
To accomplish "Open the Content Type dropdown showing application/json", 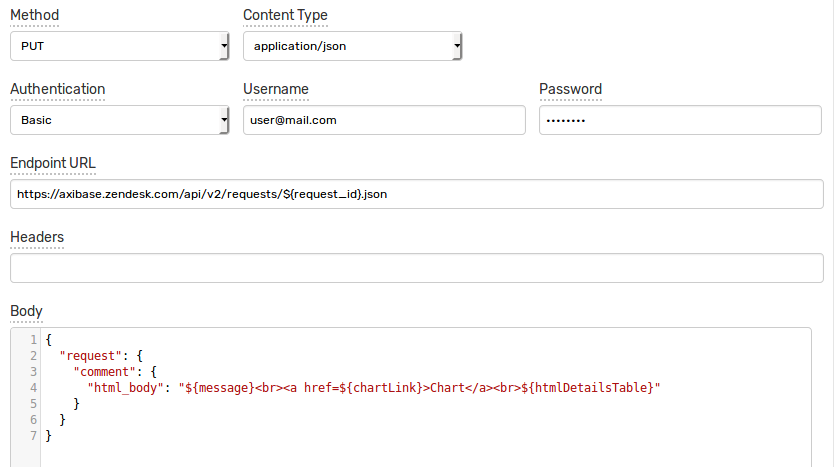I will point(352,46).
